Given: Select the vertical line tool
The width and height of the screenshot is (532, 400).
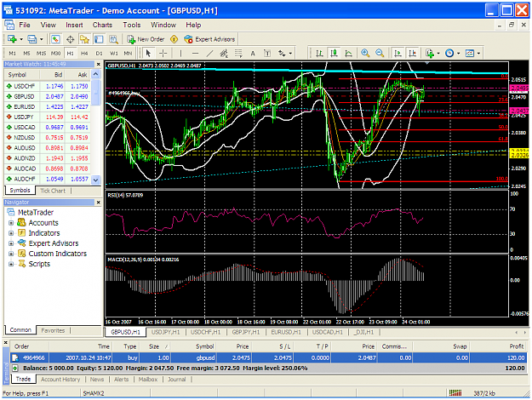Looking at the screenshot, I should 180,54.
